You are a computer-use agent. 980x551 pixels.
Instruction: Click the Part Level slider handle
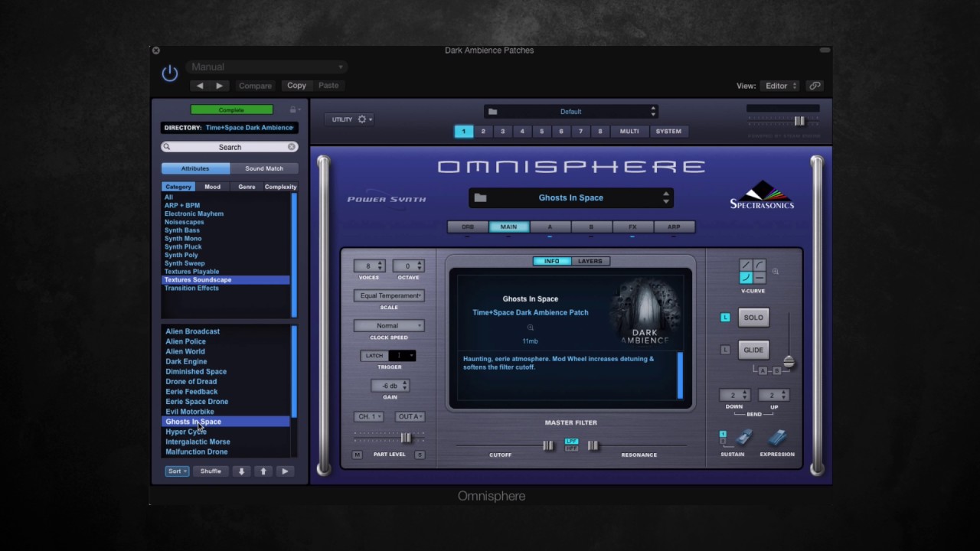click(406, 438)
